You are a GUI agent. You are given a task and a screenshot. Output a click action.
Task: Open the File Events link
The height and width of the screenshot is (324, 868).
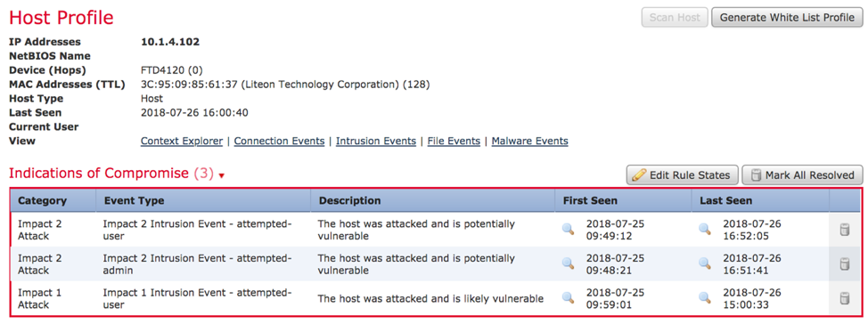454,141
